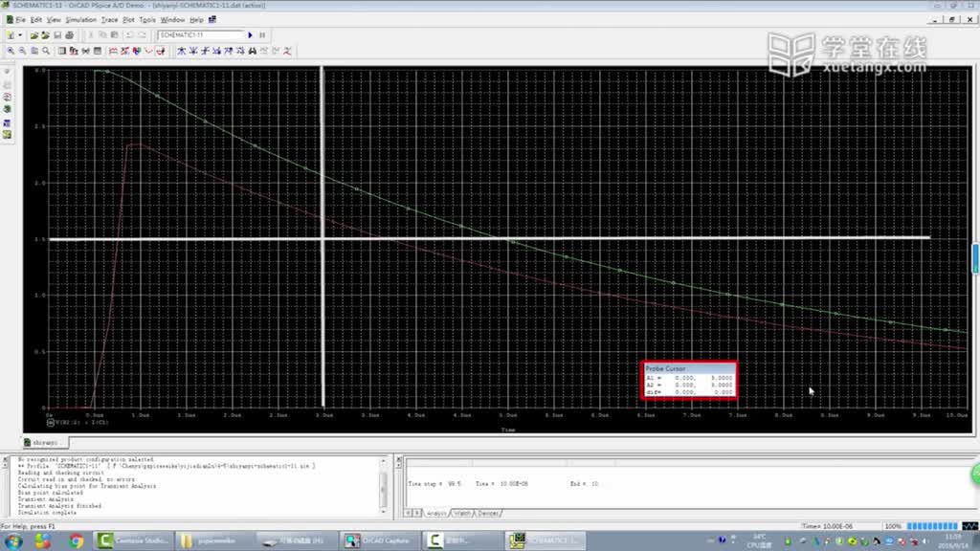This screenshot has width=980, height=551.
Task: Toggle the cursor display icon
Action: pos(161,52)
